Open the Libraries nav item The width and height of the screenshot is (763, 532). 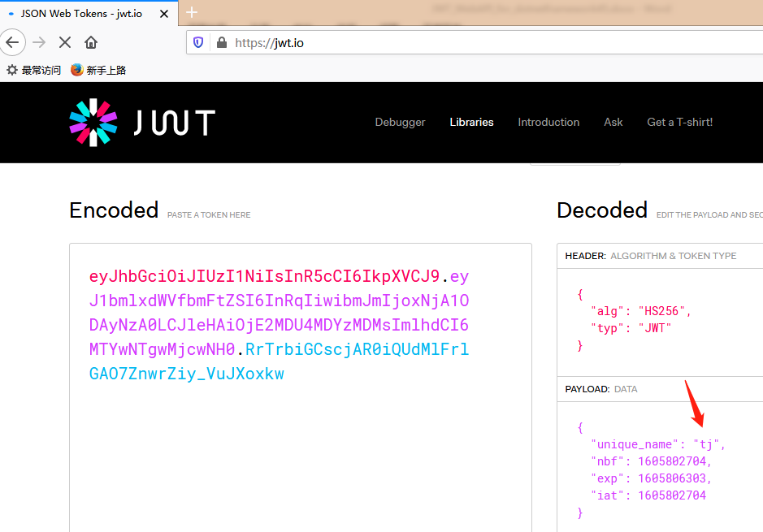pos(471,122)
